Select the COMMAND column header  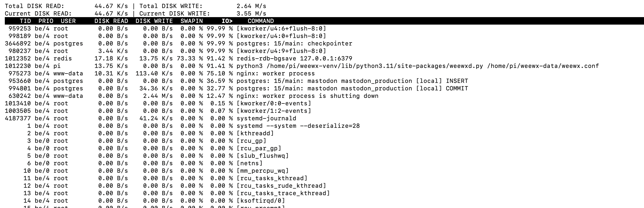[x=261, y=21]
